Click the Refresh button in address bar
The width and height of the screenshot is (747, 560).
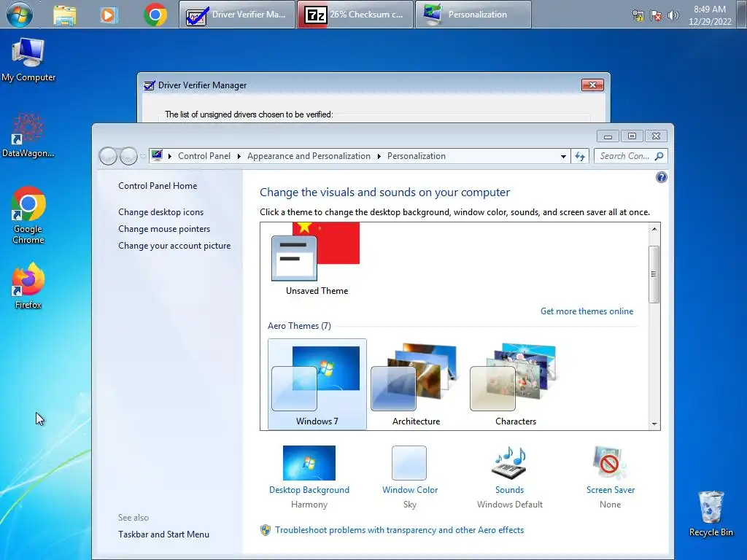point(580,156)
